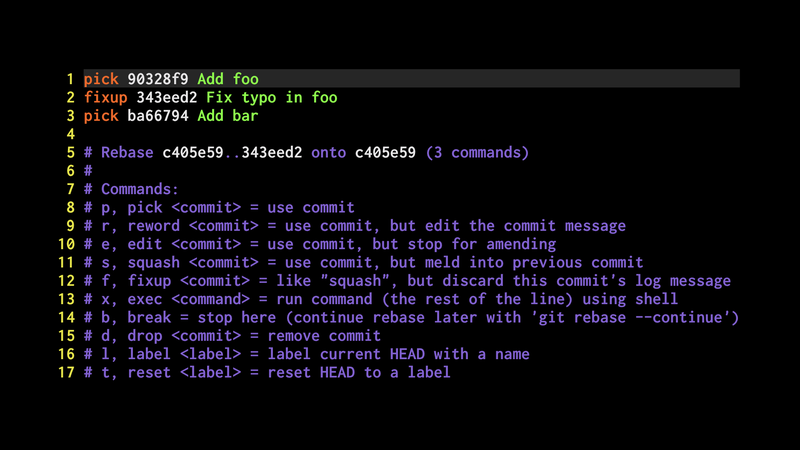Screen dimensions: 800x450
Task: Click commit hash 343eed2 on line 2
Action: (167, 98)
